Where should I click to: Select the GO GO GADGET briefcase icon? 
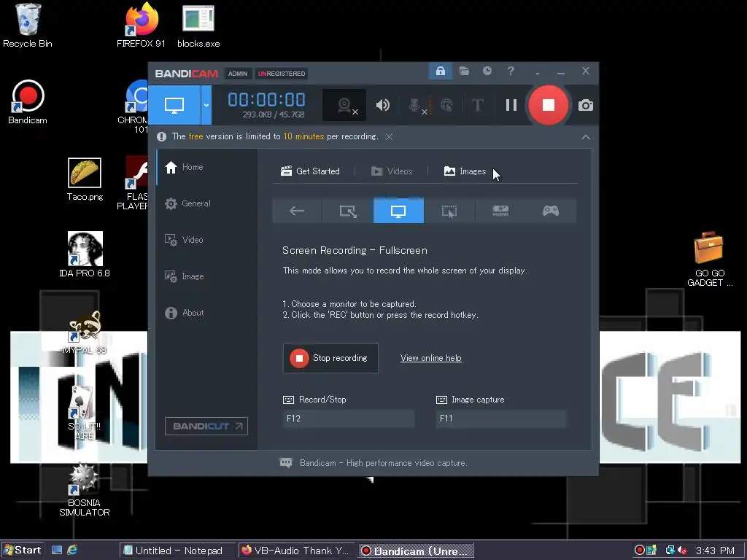point(709,260)
